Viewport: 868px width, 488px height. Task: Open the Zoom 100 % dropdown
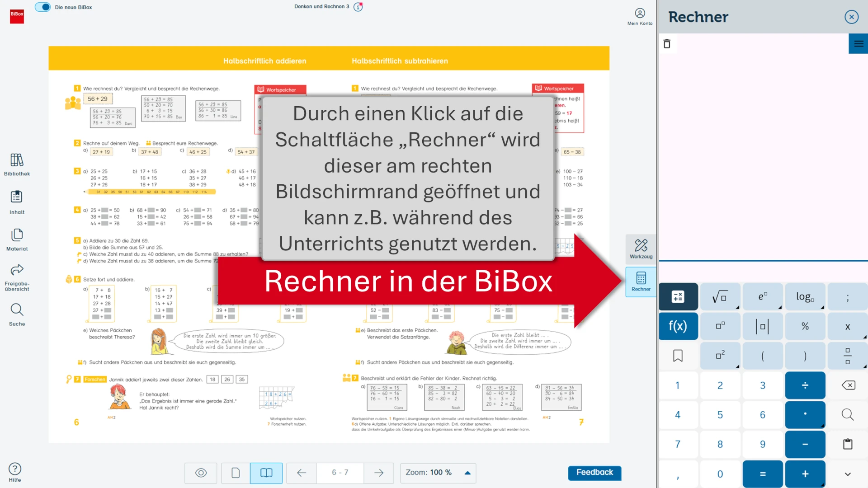coord(438,473)
